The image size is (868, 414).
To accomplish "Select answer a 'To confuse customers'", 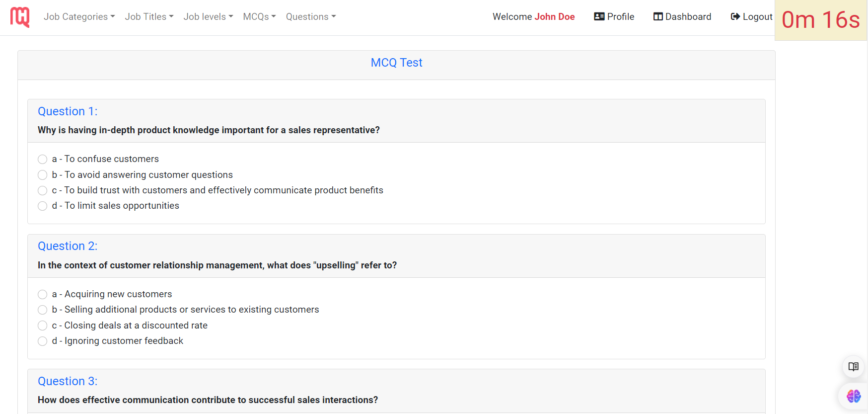I will pos(42,159).
